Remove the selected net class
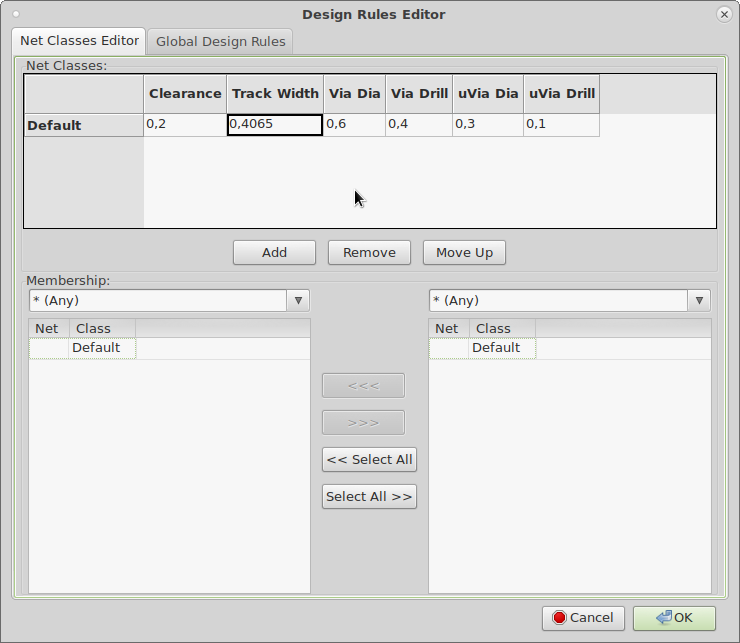This screenshot has width=740, height=643. pyautogui.click(x=369, y=253)
